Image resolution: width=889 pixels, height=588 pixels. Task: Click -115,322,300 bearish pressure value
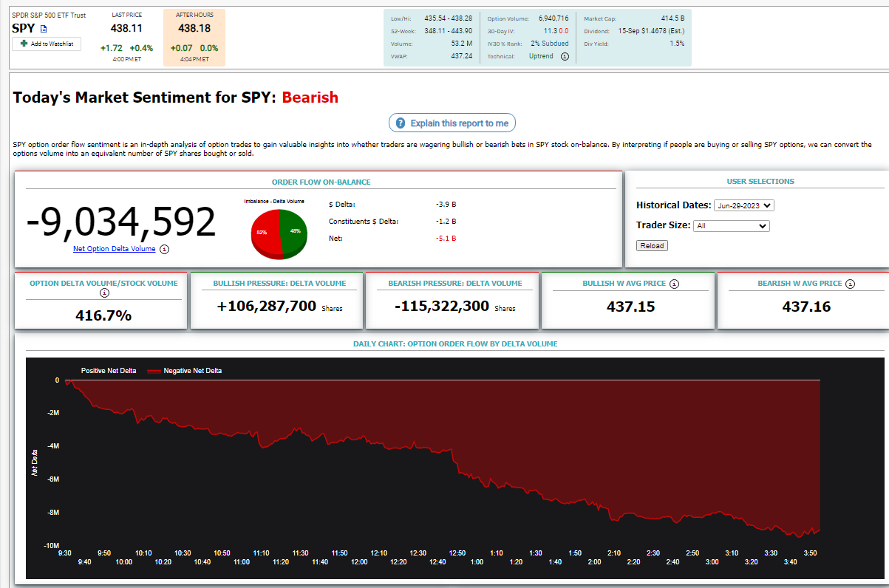click(441, 306)
